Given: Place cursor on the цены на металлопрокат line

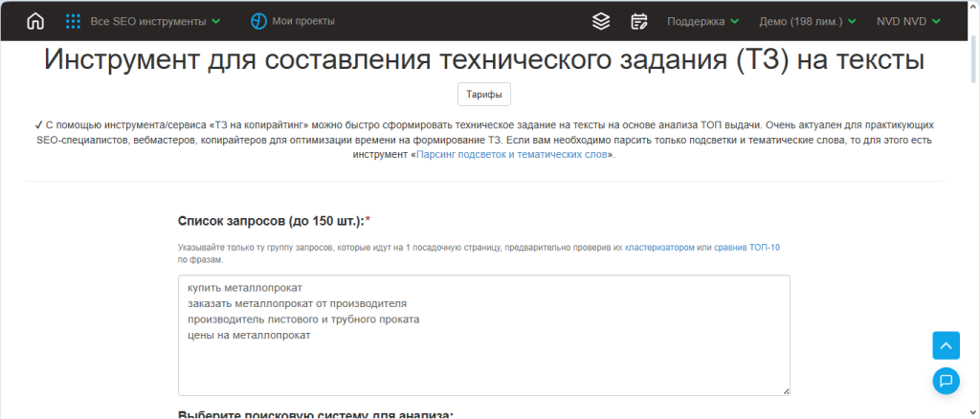Looking at the screenshot, I should pos(250,335).
